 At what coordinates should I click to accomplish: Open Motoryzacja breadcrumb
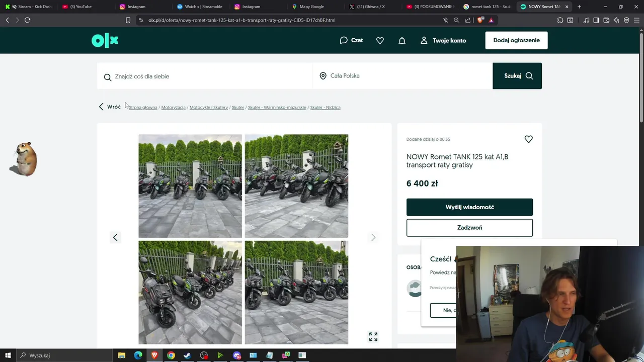click(x=174, y=108)
